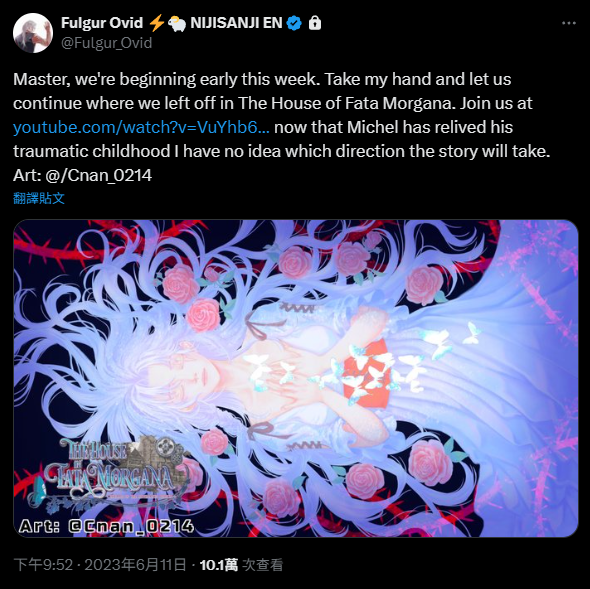Click the Art: @/Cnan_0214 credit line

click(x=82, y=175)
